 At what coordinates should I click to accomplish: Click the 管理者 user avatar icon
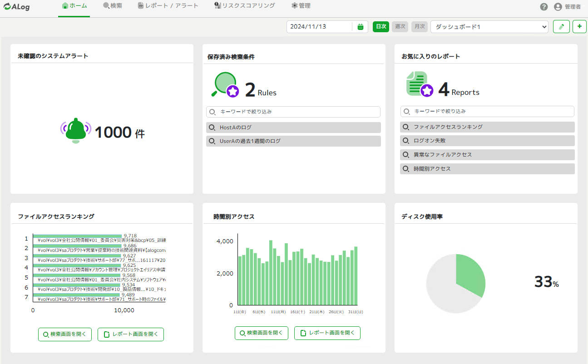(558, 7)
